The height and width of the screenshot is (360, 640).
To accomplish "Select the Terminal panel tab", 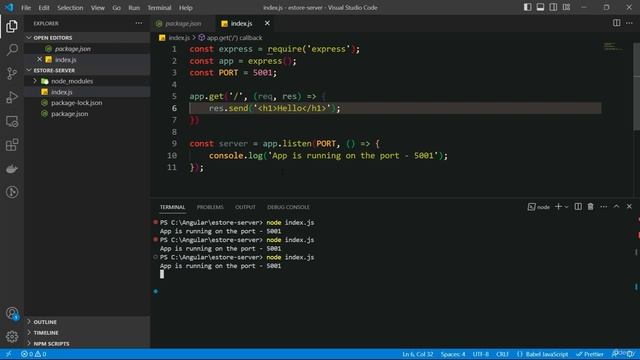I will coord(172,207).
